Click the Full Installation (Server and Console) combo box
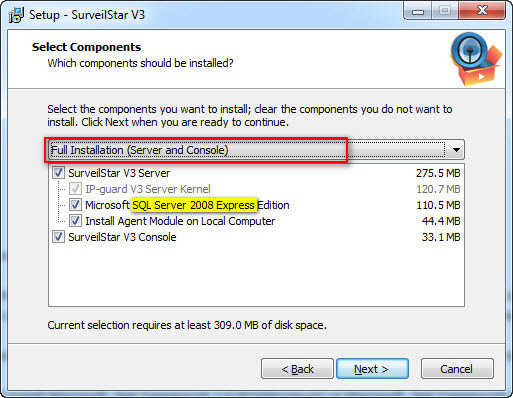The width and height of the screenshot is (513, 398). click(x=256, y=150)
